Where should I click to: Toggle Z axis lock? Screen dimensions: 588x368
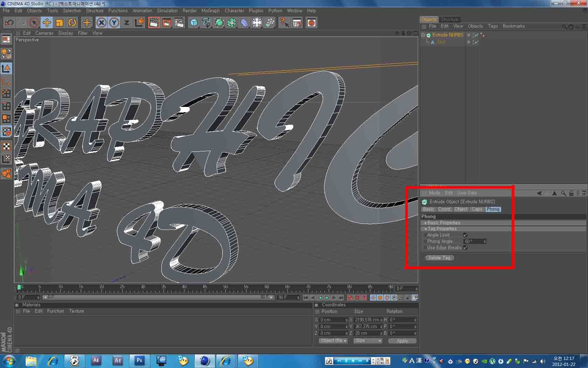pos(127,23)
